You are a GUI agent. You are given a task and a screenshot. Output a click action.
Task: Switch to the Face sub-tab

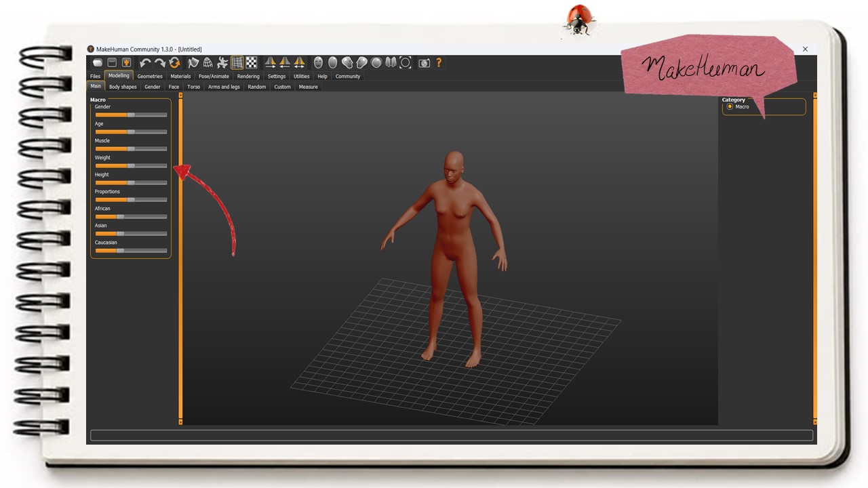(x=174, y=87)
